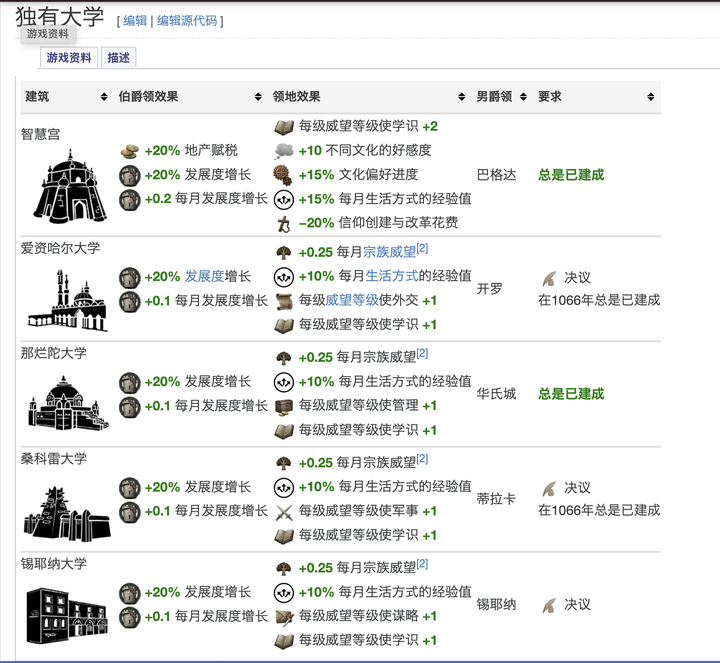
Task: Click the thought cloud icon beside 不同文化的好感度
Action: tap(284, 151)
